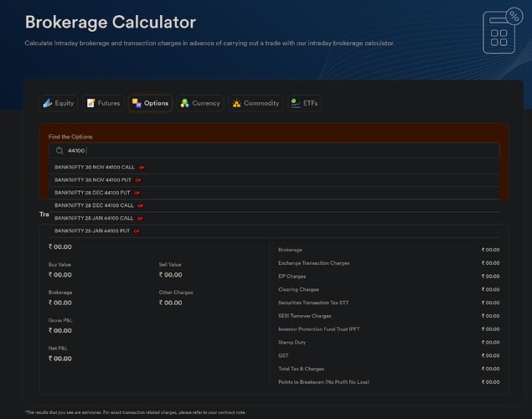Open the Currency tab
Image resolution: width=532 pixels, height=419 pixels.
[200, 103]
